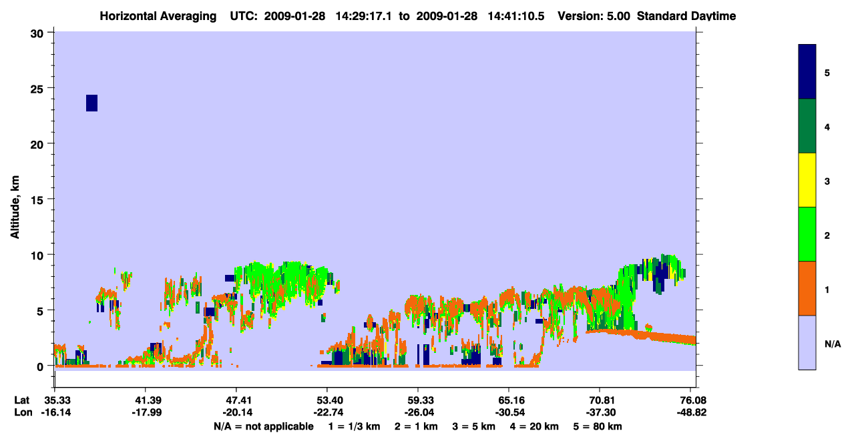Click '2 = 1 km' in the legend

coord(416,426)
